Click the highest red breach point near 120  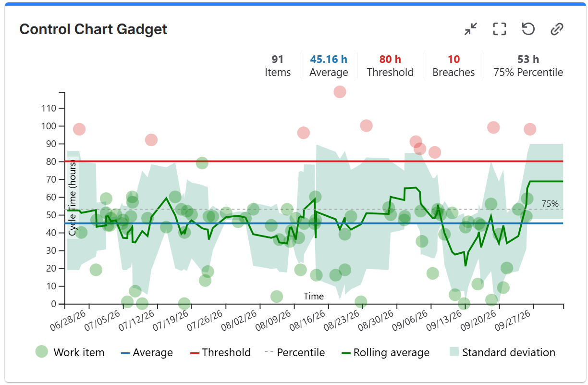(340, 92)
